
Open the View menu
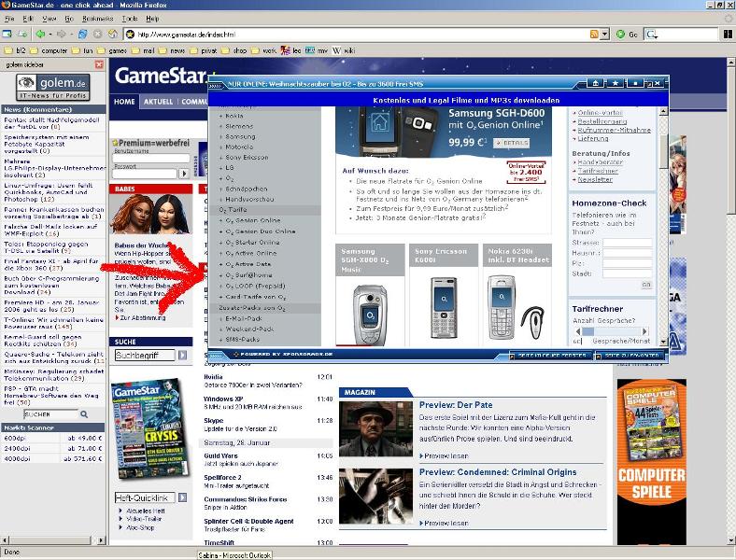(49, 19)
